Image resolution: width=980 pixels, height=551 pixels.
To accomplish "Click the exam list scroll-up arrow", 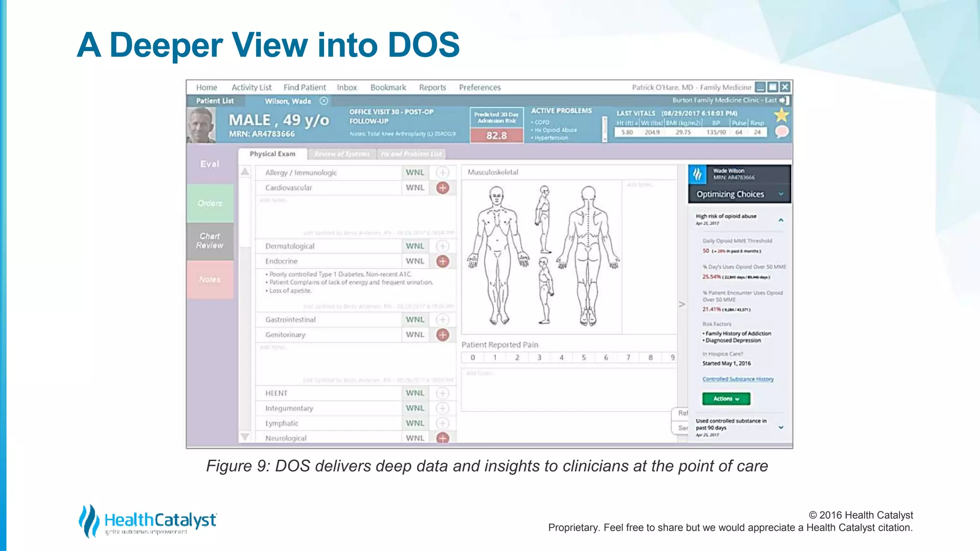I will pos(245,171).
